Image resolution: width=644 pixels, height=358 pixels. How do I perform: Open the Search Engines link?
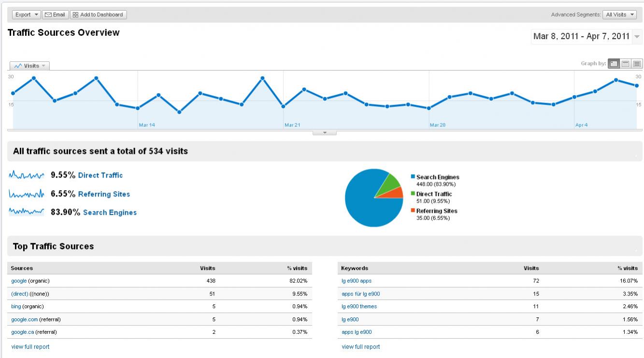point(110,213)
